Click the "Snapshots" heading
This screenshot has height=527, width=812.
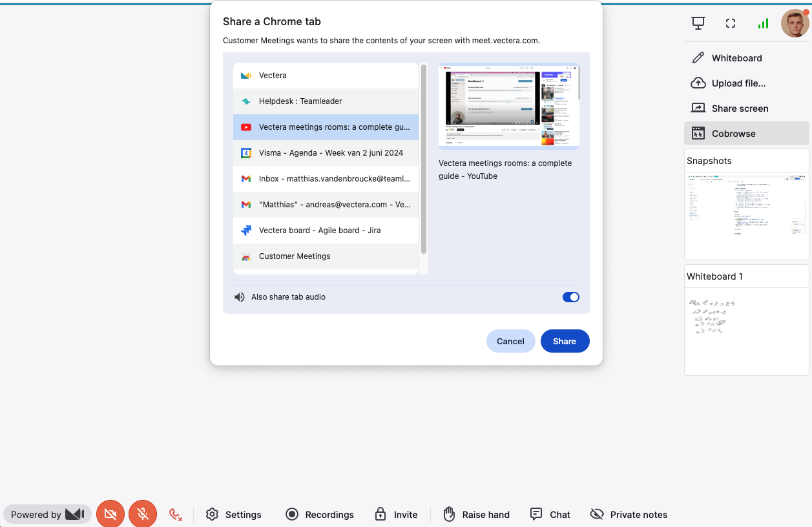coord(709,161)
